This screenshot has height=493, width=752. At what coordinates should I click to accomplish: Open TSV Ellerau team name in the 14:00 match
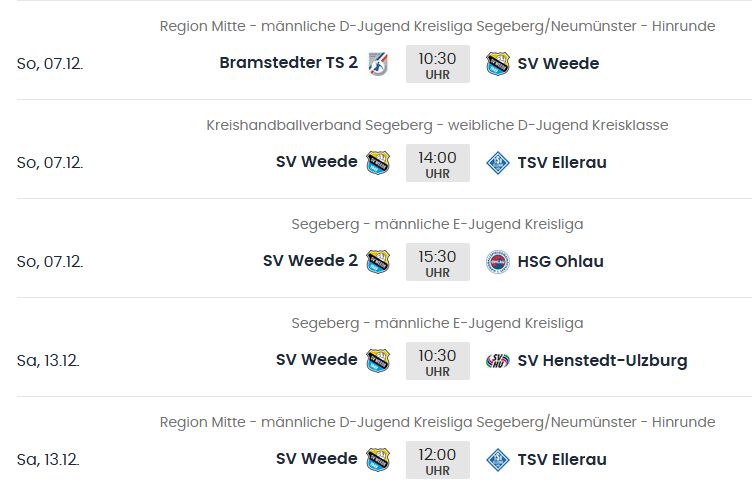point(562,163)
